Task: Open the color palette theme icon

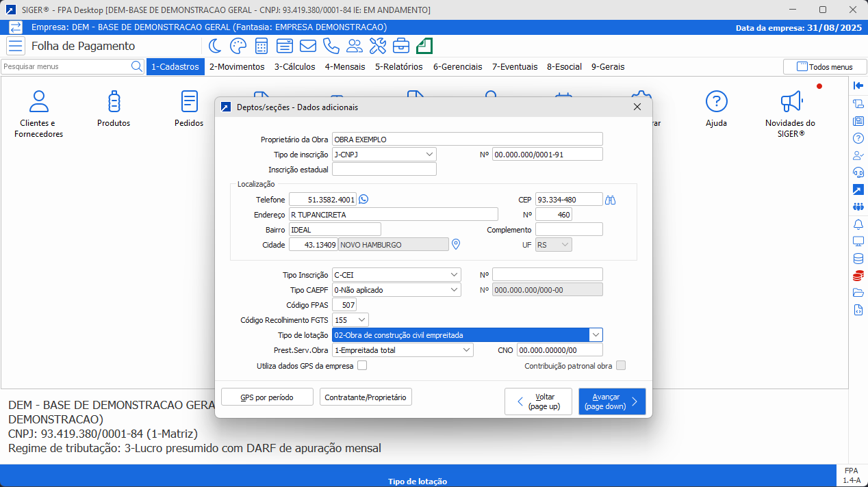Action: point(238,46)
